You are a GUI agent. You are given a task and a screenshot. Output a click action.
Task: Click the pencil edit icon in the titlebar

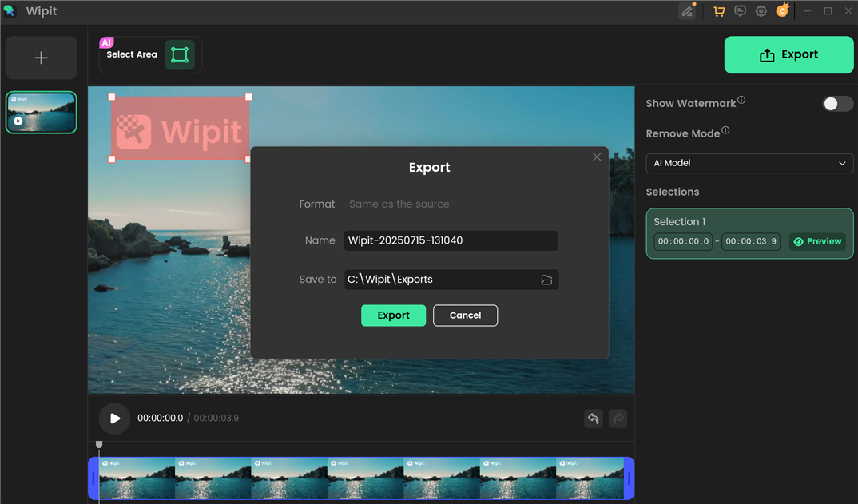pyautogui.click(x=687, y=10)
